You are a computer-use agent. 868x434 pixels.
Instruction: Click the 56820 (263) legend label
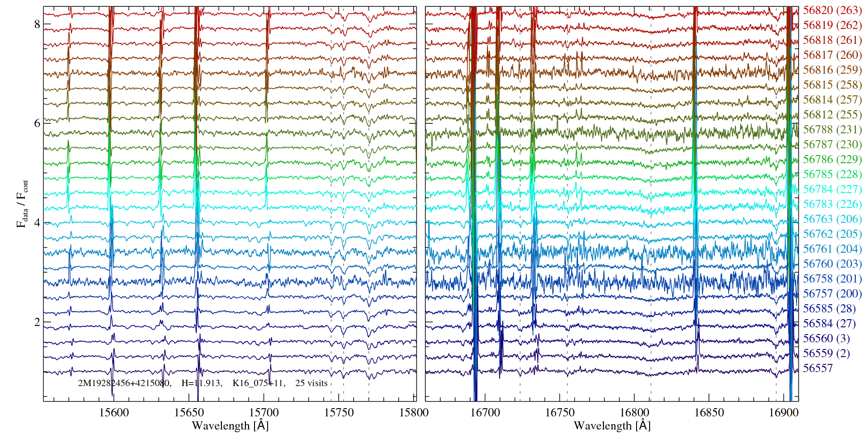tap(832, 10)
